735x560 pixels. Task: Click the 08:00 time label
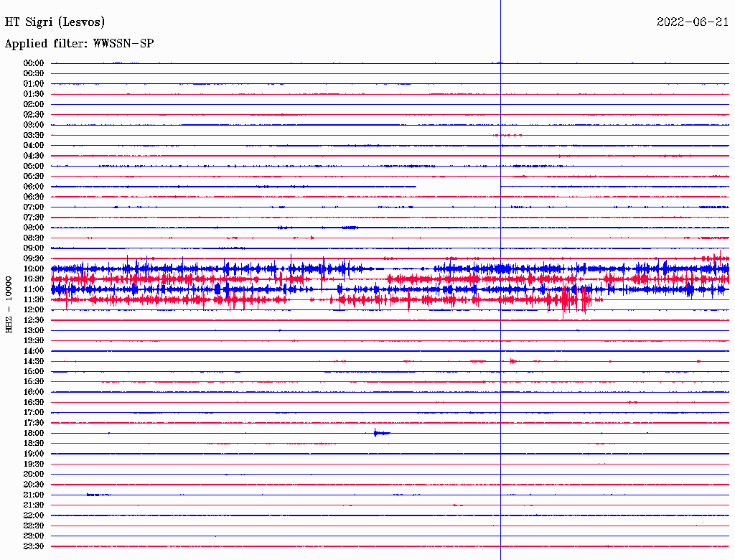click(x=34, y=228)
